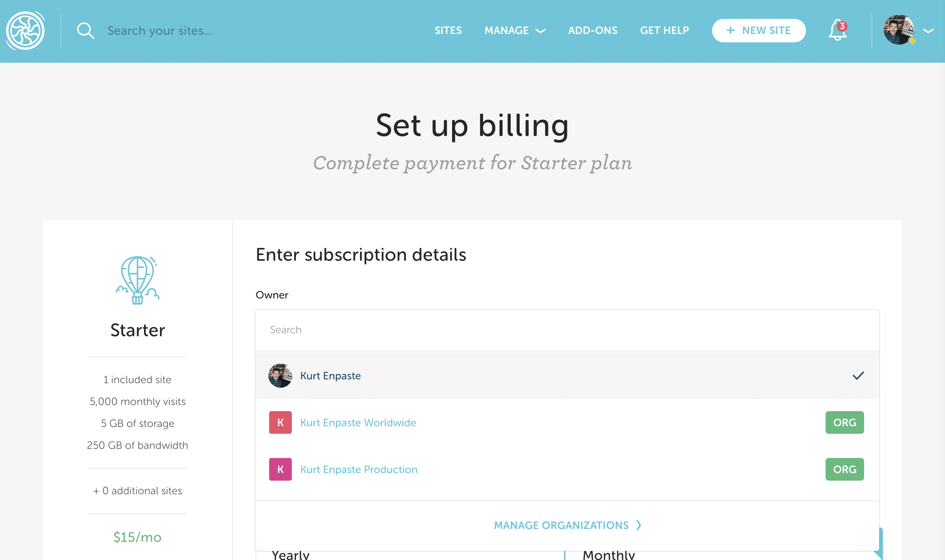This screenshot has width=945, height=560.
Task: Open the notifications bell
Action: tap(838, 30)
